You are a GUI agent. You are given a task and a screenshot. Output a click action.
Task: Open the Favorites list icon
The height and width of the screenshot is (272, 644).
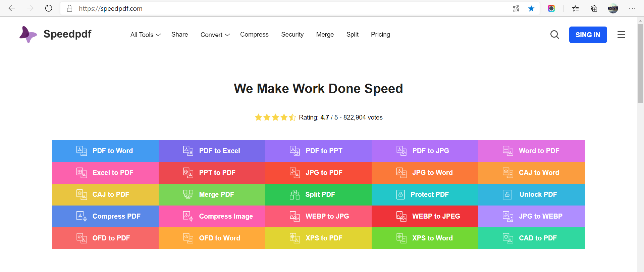(x=576, y=8)
